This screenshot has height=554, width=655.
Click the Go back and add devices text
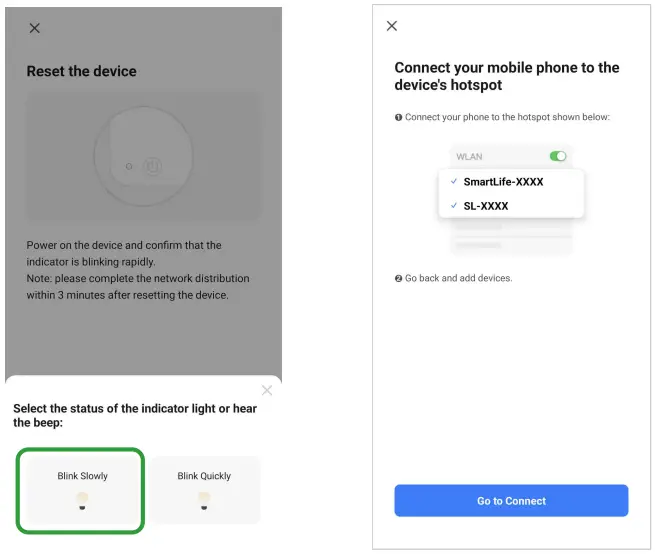pos(458,278)
